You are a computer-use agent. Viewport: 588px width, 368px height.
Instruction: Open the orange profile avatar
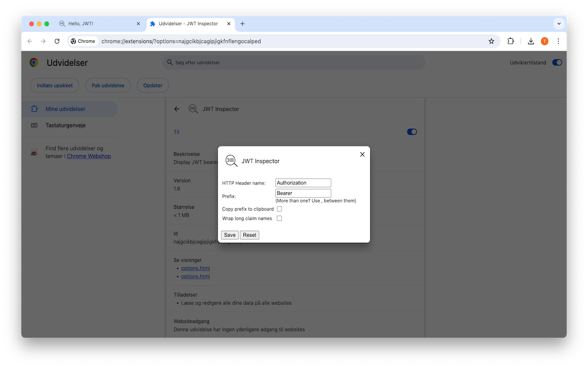point(544,41)
